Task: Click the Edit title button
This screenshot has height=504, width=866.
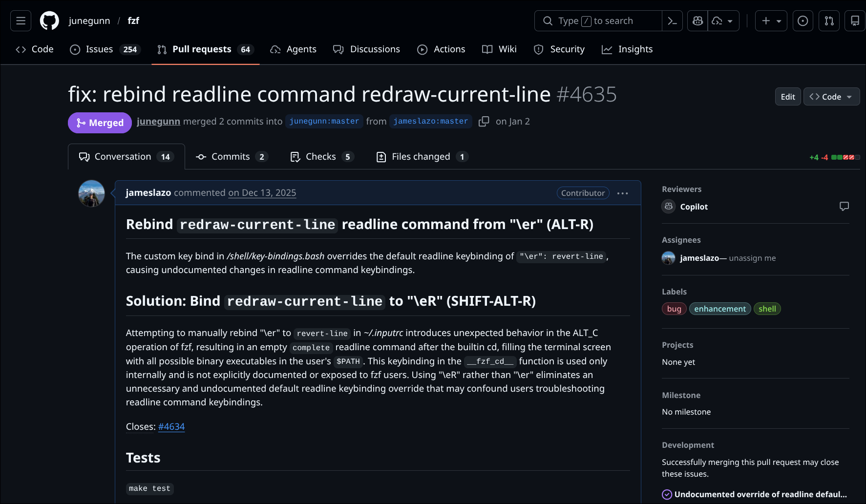Action: click(787, 97)
